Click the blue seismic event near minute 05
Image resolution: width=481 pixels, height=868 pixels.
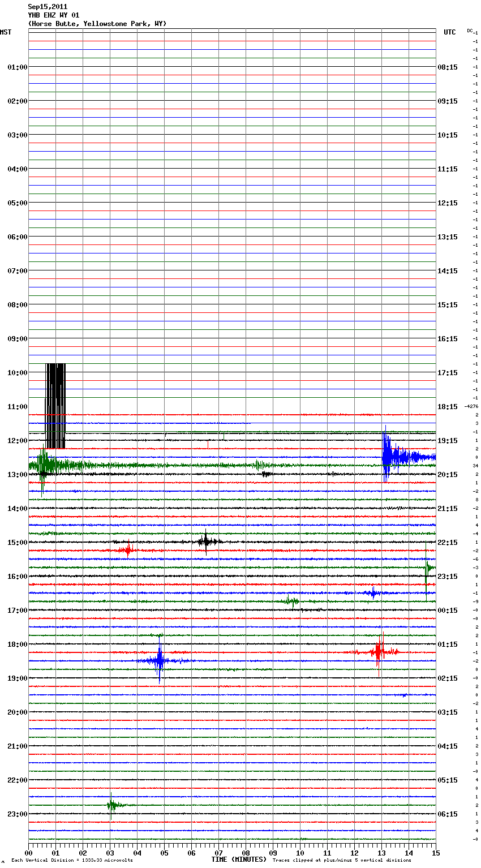[x=160, y=660]
